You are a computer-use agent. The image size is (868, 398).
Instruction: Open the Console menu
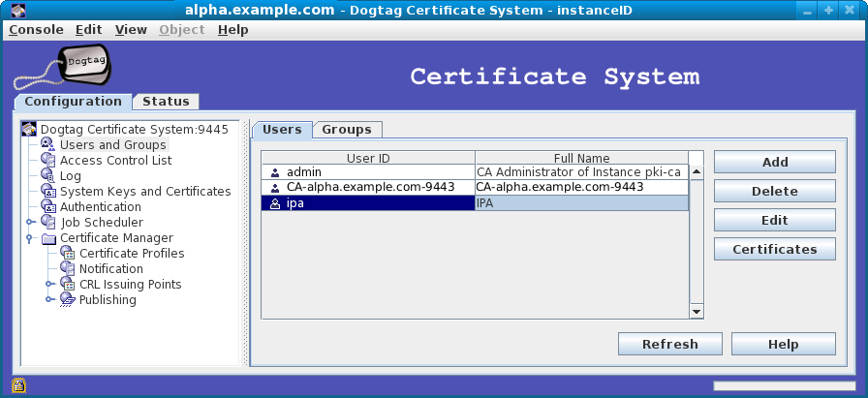coord(36,30)
